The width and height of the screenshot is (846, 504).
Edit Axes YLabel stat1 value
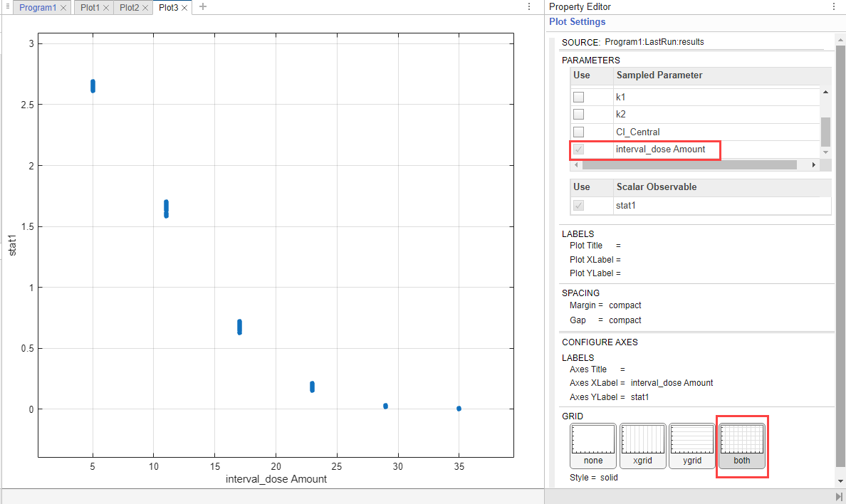pyautogui.click(x=640, y=397)
